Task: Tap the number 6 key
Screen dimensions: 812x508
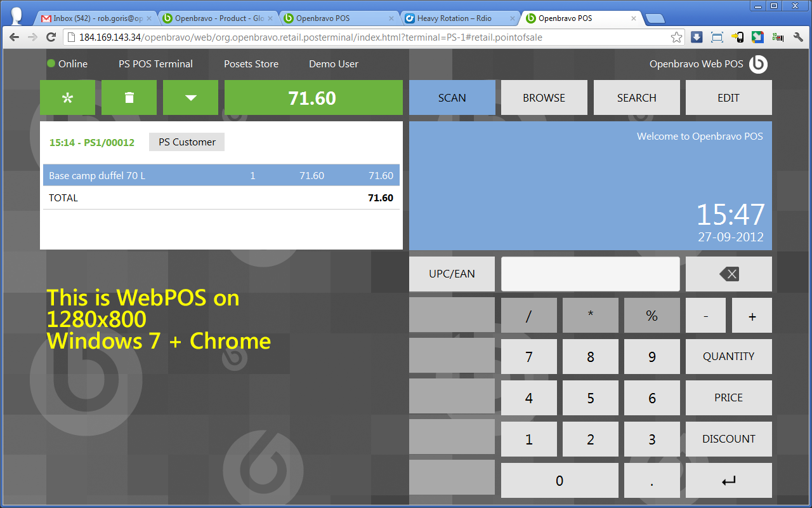Action: click(652, 398)
